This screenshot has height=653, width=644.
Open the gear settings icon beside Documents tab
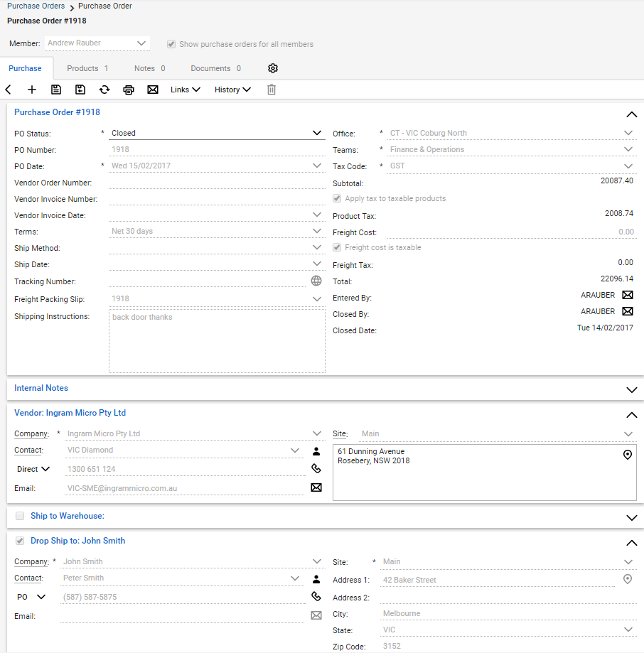[x=273, y=68]
